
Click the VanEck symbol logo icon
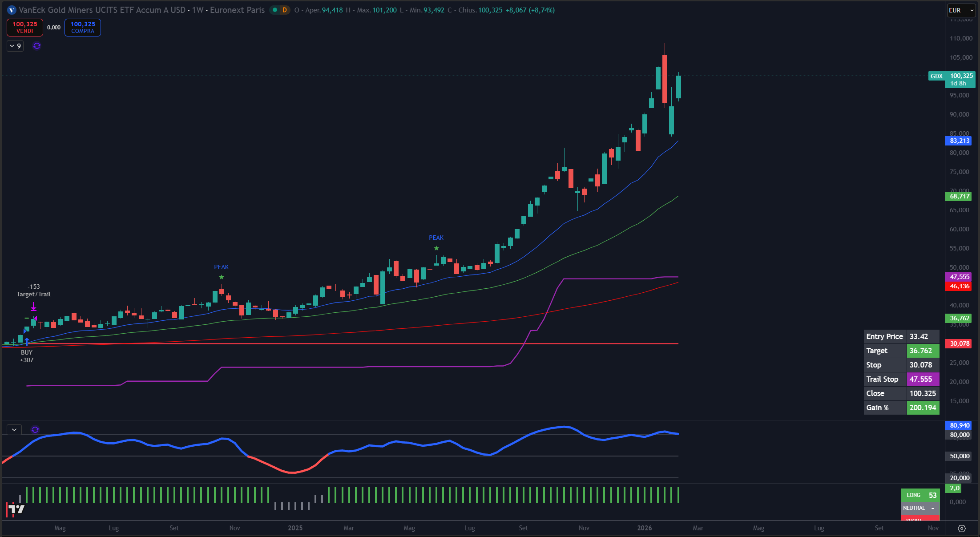pos(12,10)
